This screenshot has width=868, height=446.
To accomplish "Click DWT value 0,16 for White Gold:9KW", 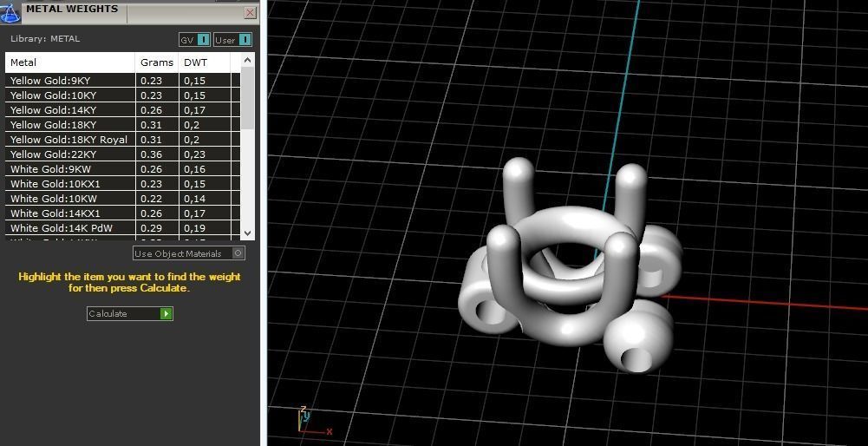I will point(195,169).
